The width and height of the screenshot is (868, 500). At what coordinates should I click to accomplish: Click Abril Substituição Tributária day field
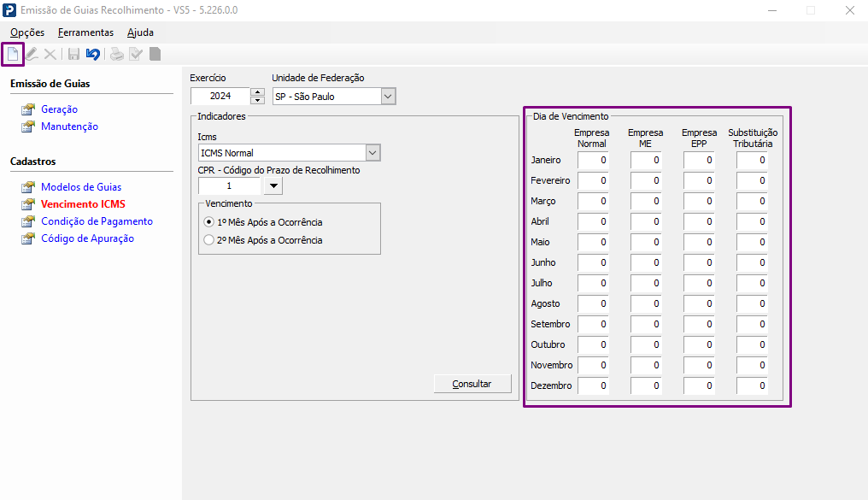(753, 221)
